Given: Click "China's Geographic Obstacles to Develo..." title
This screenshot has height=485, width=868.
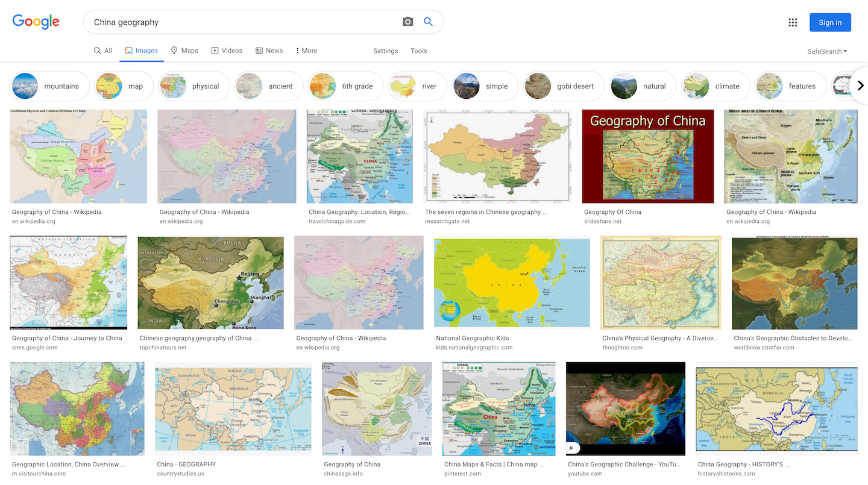Looking at the screenshot, I should (793, 338).
